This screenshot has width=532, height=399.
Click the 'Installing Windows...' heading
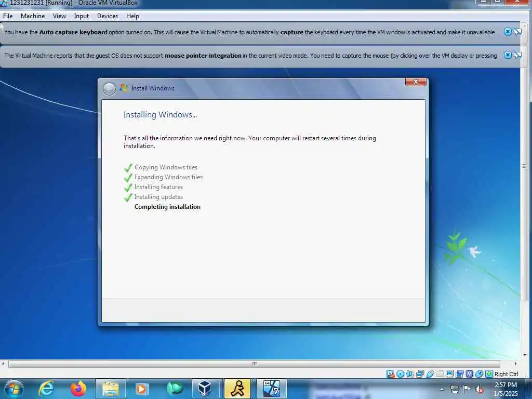point(160,115)
